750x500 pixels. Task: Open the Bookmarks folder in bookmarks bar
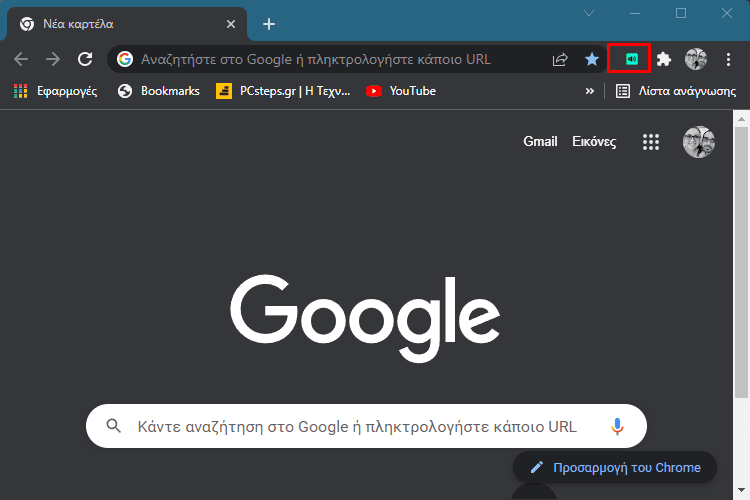click(158, 91)
